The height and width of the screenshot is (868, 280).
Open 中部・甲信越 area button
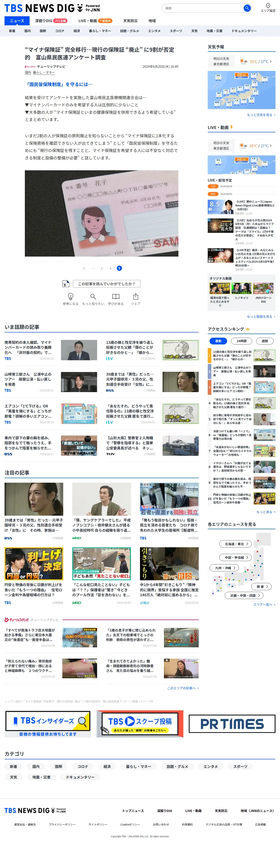click(236, 557)
